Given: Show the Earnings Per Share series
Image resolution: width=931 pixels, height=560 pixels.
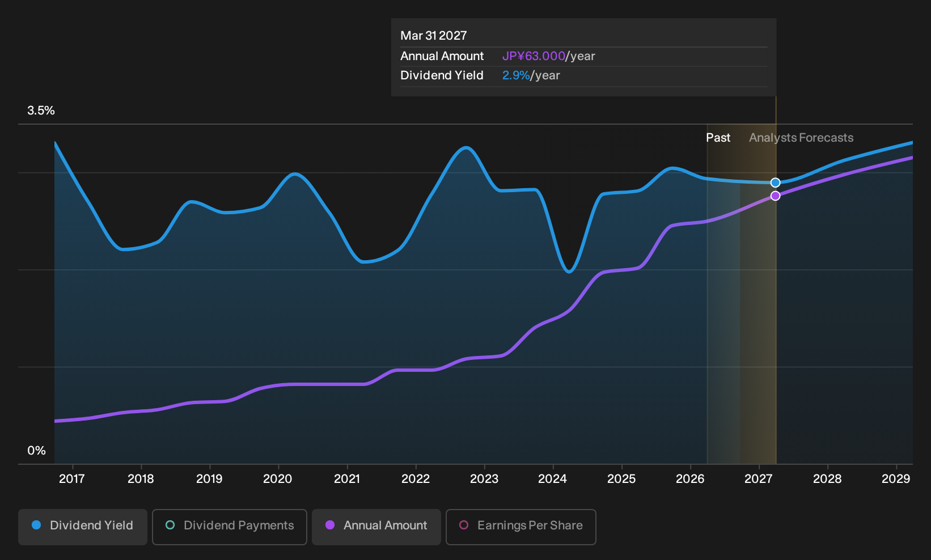Looking at the screenshot, I should (x=521, y=527).
